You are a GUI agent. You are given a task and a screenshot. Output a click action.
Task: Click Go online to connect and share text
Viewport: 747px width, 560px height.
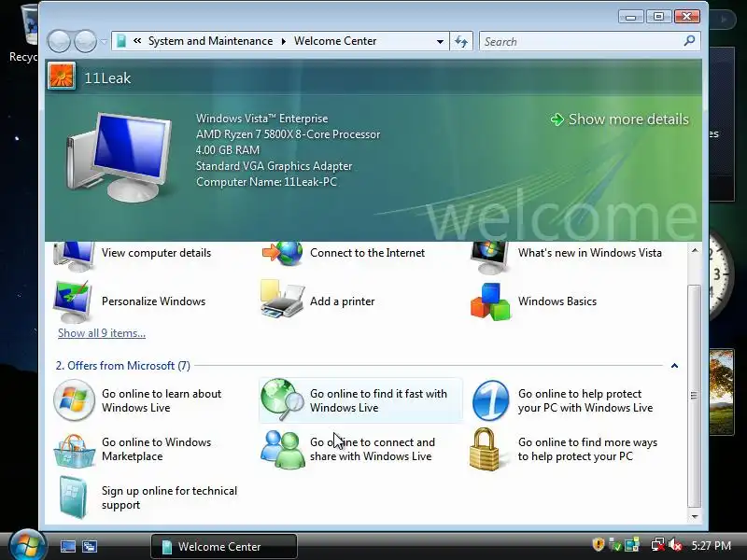(x=372, y=449)
